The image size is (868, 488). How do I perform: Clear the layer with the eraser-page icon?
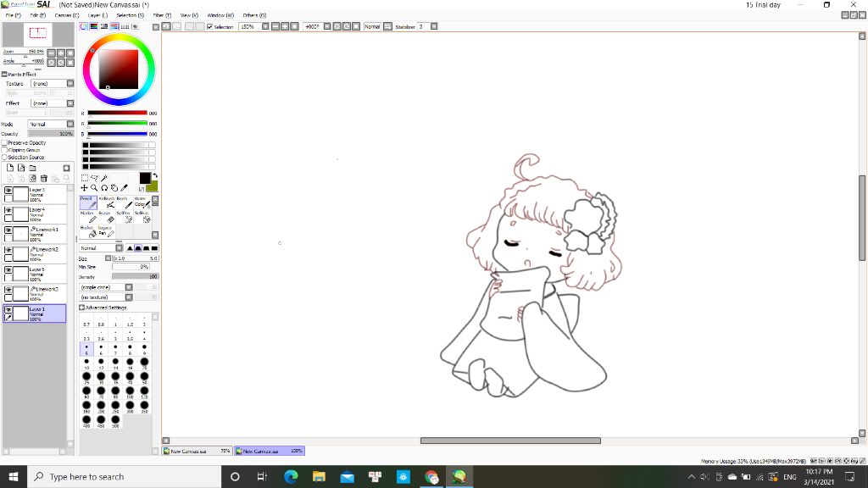(x=33, y=178)
